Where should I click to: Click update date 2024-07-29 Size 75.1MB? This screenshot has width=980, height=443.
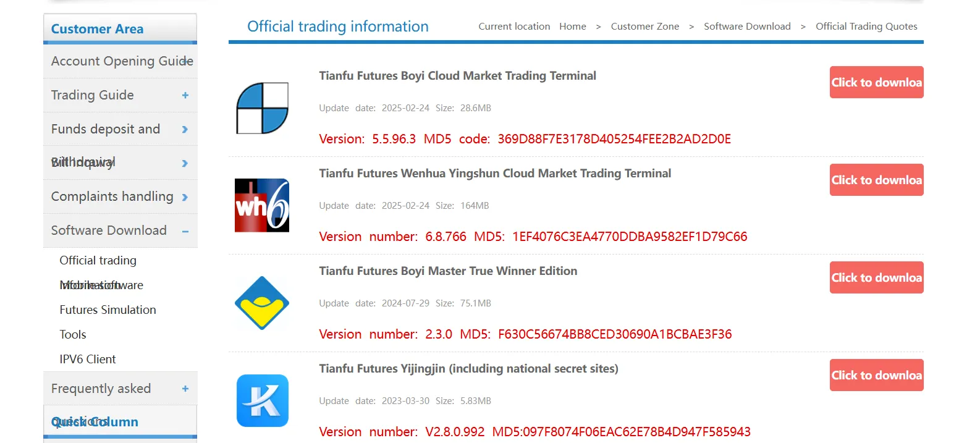pos(405,303)
